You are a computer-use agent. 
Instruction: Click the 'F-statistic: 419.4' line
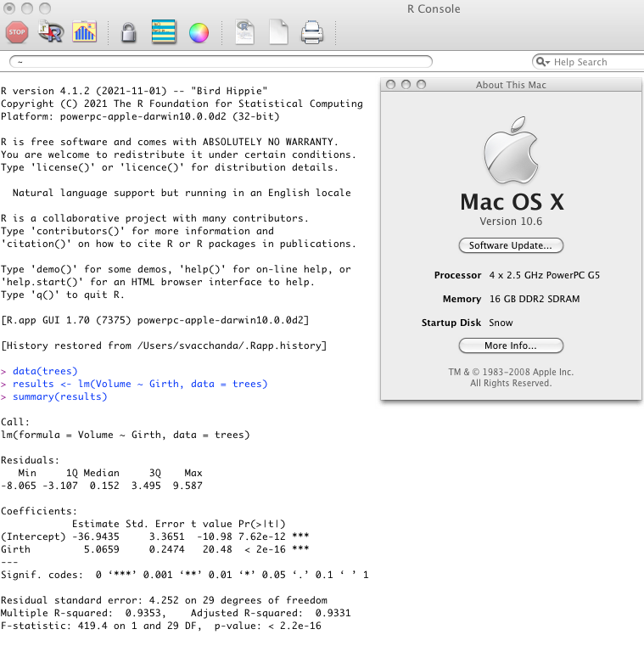[x=161, y=626]
